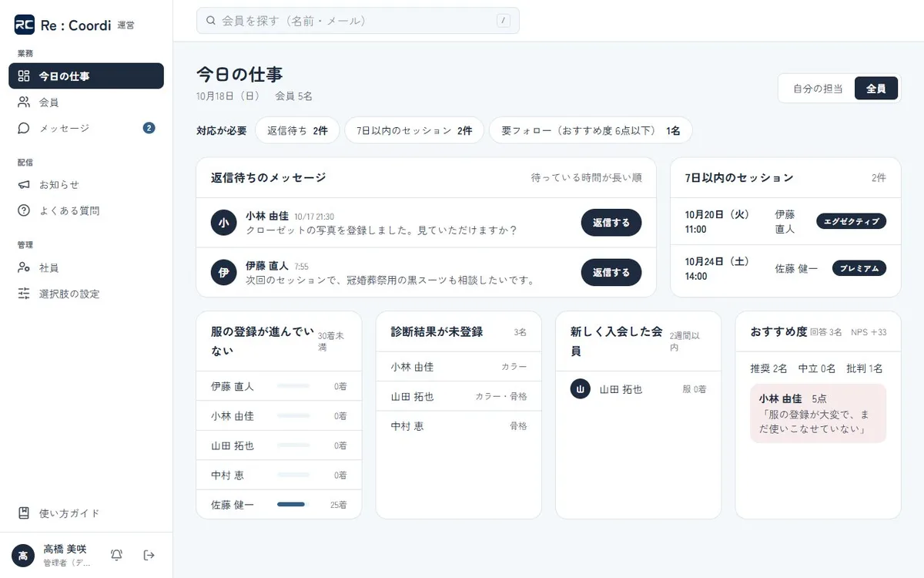Click the 選択肢の設定 sliders icon
The image size is (924, 578).
tap(24, 294)
